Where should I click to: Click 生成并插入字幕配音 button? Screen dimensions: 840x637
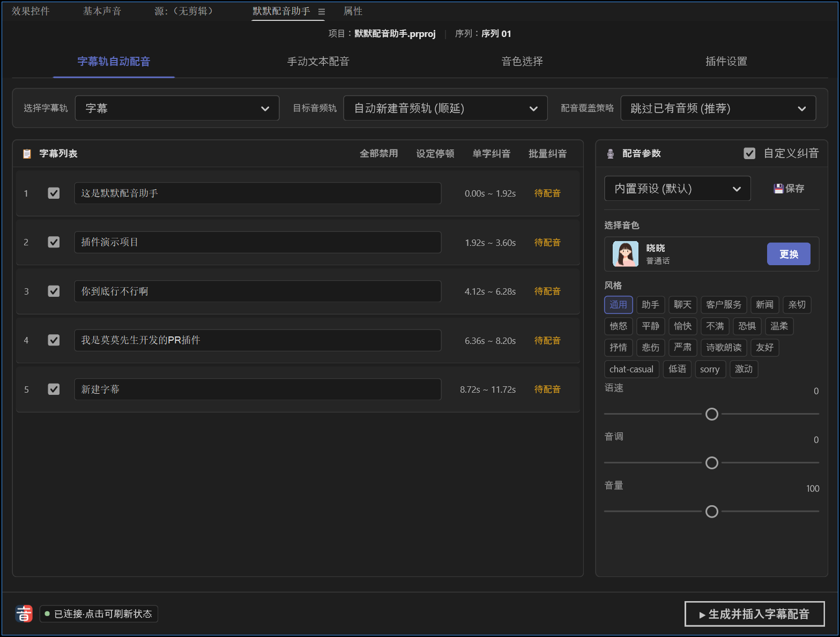click(755, 614)
